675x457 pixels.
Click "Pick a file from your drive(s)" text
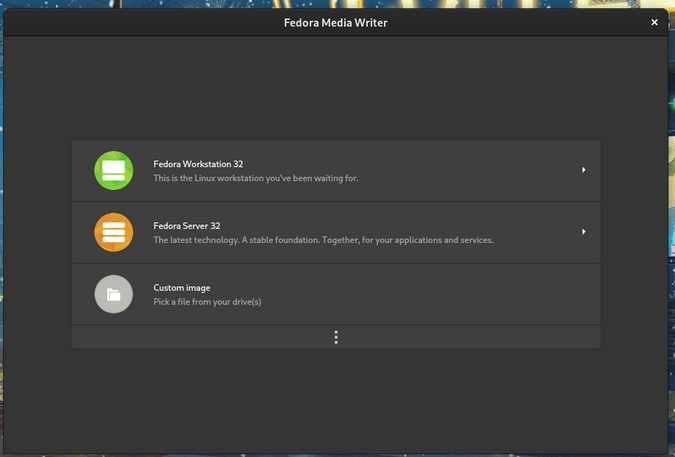coord(207,302)
